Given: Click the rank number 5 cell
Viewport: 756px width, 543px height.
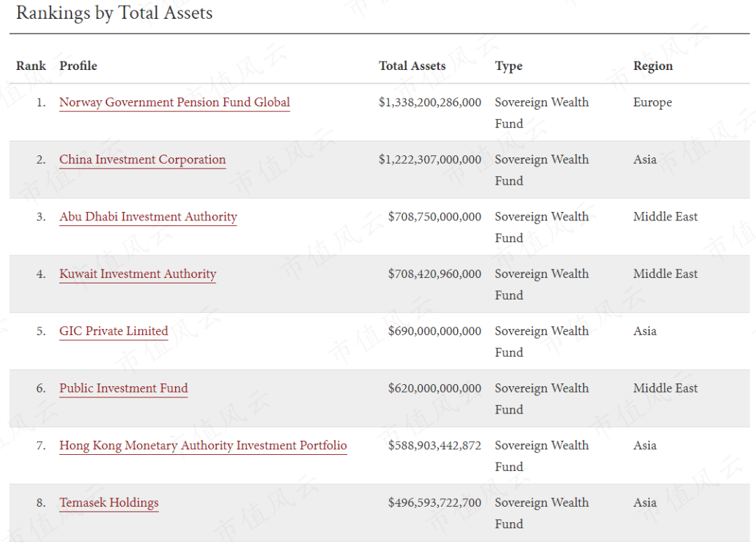Looking at the screenshot, I should click(x=41, y=332).
